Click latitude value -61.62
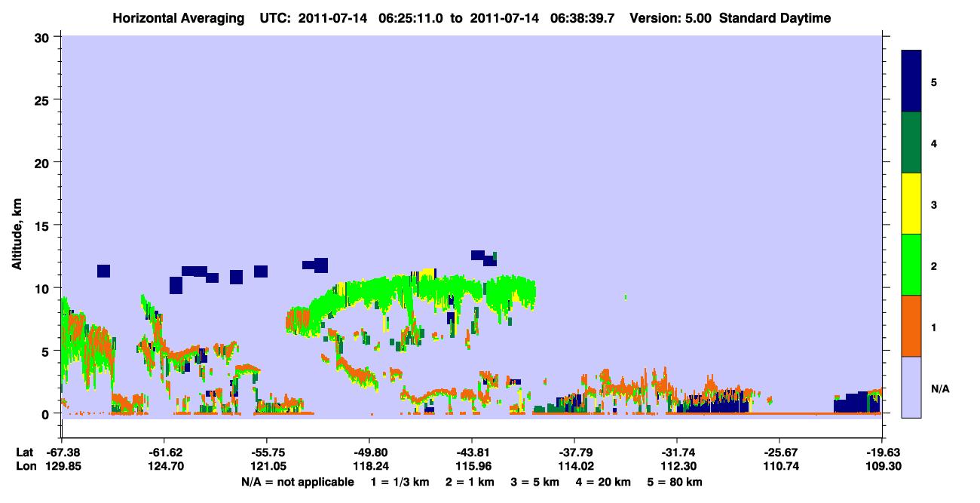980x503 pixels. [164, 452]
